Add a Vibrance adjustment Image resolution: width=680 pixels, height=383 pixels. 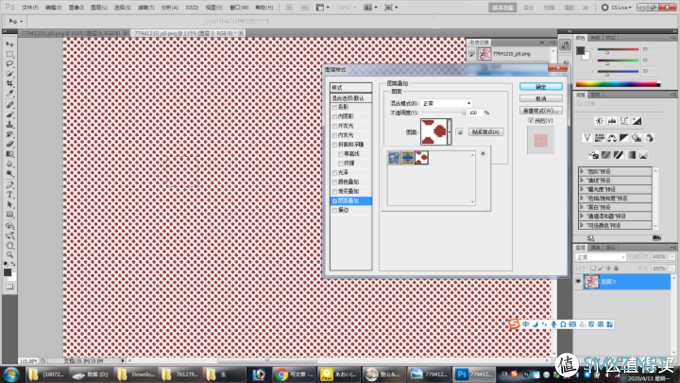587,138
